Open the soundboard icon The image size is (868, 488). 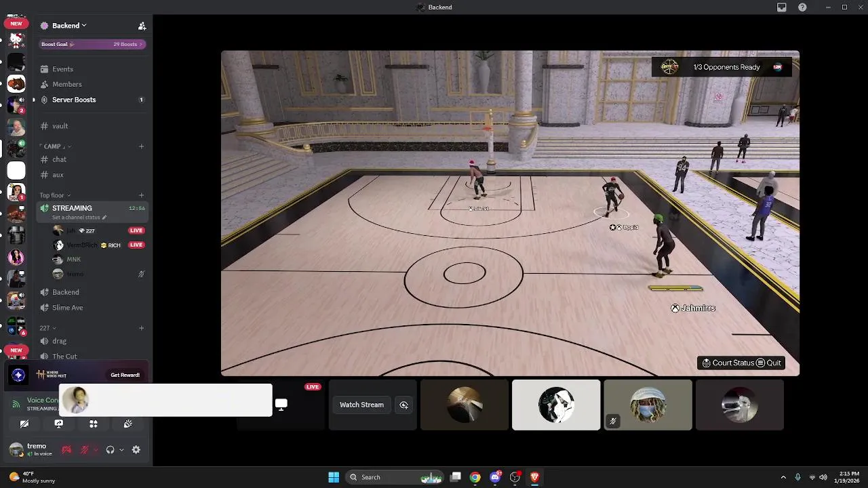pyautogui.click(x=127, y=424)
